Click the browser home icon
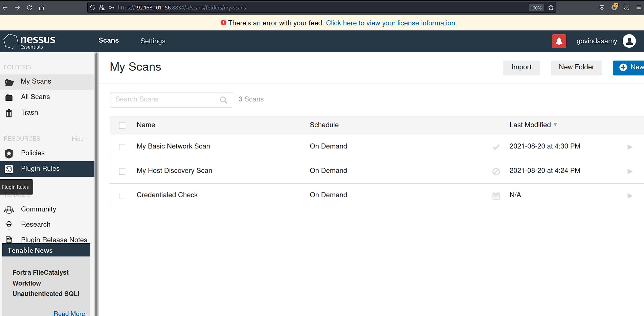644x316 pixels. [x=41, y=7]
